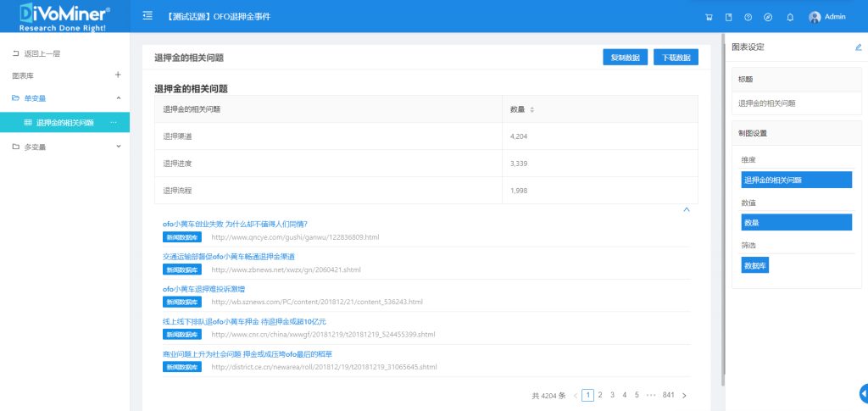Open the document icon in header
The width and height of the screenshot is (868, 411).
click(x=728, y=17)
